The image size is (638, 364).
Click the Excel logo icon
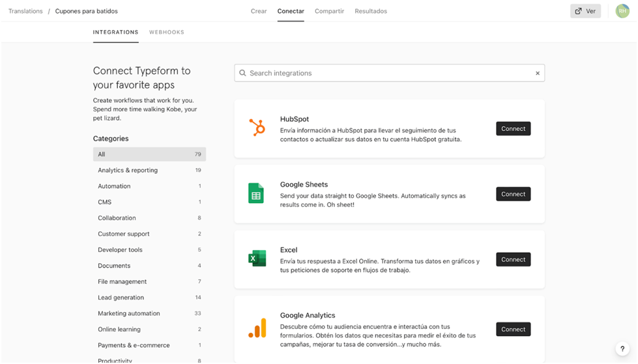pos(257,259)
